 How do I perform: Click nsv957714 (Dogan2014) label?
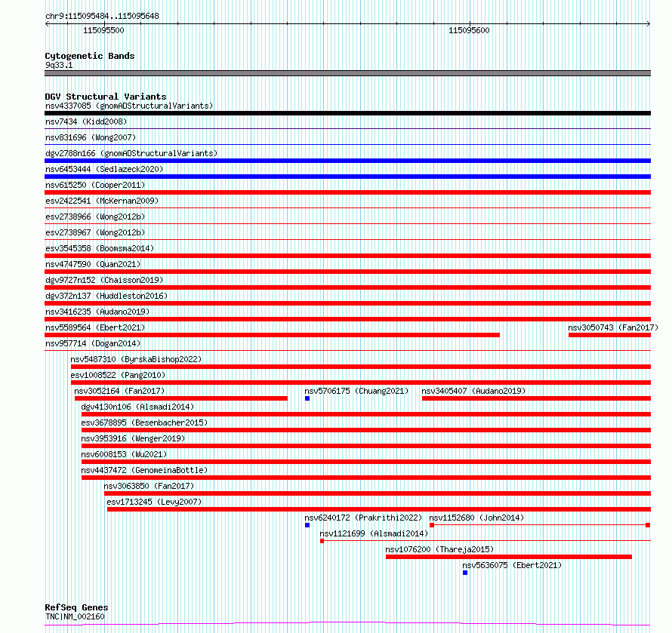click(x=93, y=343)
